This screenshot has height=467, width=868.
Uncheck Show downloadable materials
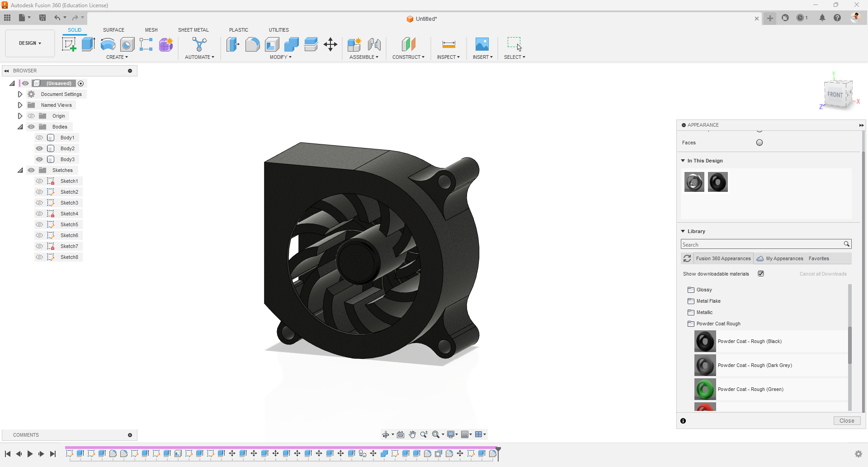[761, 274]
